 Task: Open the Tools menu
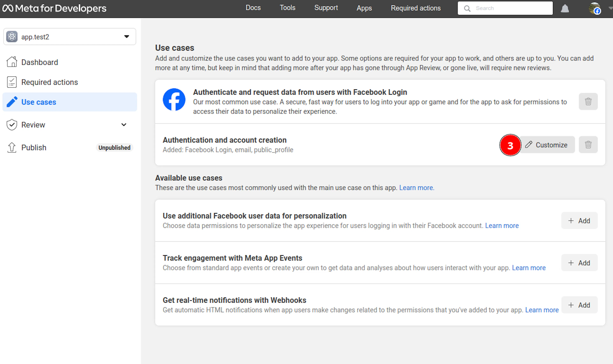[x=287, y=8]
